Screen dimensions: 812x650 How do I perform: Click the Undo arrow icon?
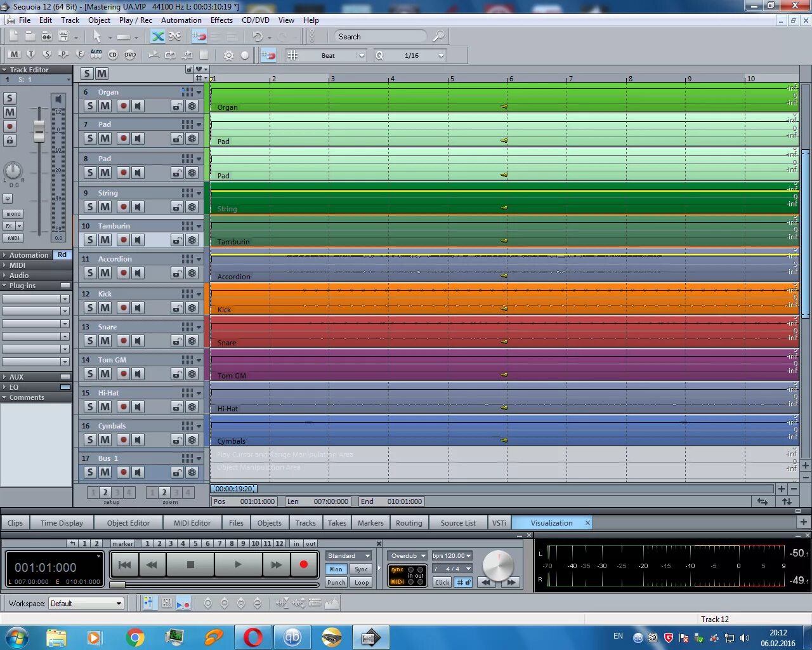click(x=258, y=37)
